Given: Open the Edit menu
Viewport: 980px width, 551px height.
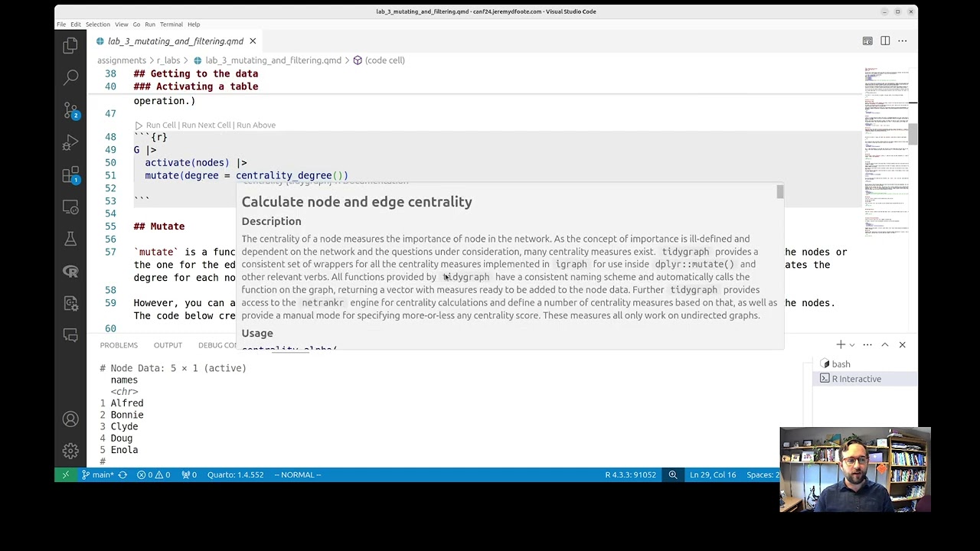Looking at the screenshot, I should pyautogui.click(x=75, y=24).
